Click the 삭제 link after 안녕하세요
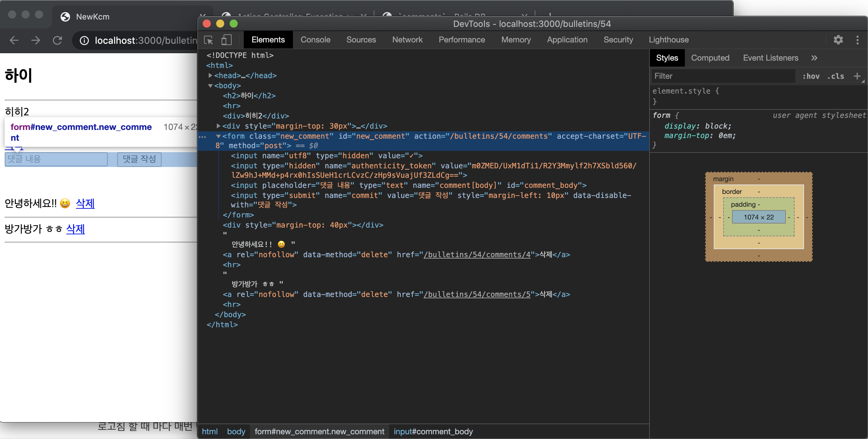 [85, 203]
